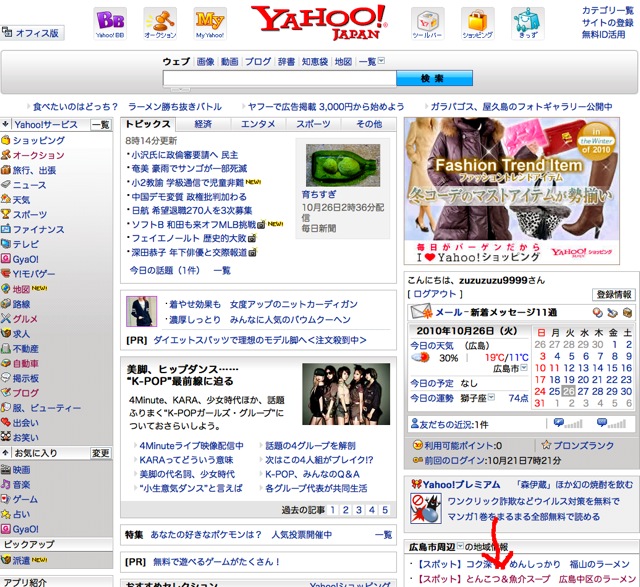Open the Kids (きっず) robot icon

click(x=527, y=23)
